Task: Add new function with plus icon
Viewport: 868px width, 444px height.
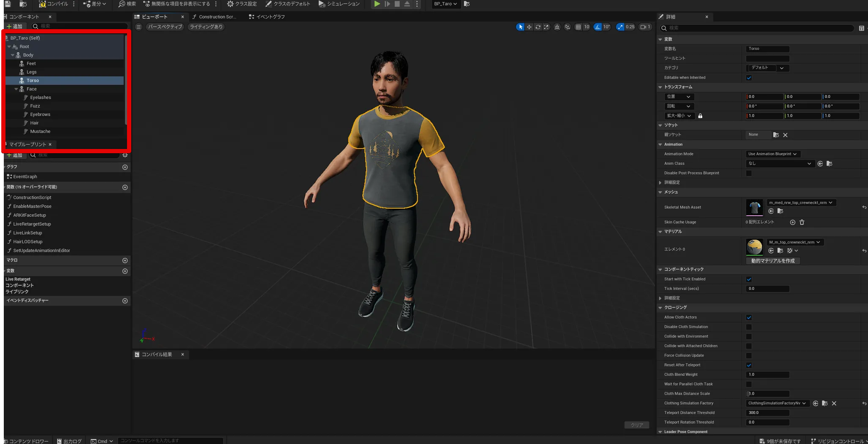Action: (x=125, y=187)
